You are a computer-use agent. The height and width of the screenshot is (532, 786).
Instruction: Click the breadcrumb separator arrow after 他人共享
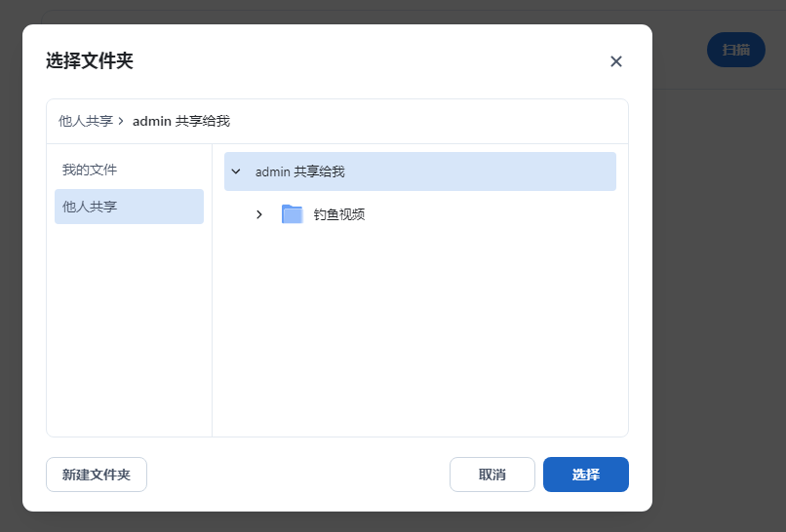pyautogui.click(x=121, y=122)
